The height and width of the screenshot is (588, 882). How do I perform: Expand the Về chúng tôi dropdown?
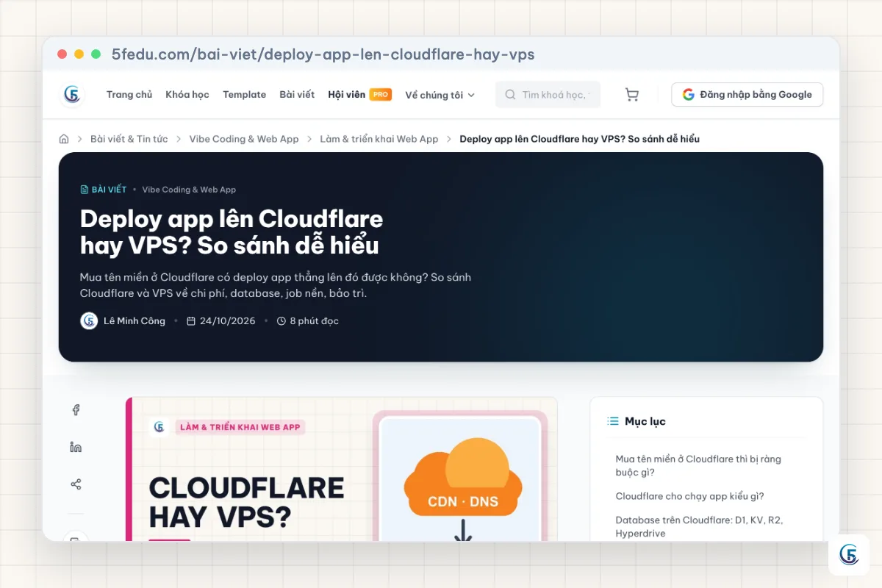pyautogui.click(x=440, y=95)
